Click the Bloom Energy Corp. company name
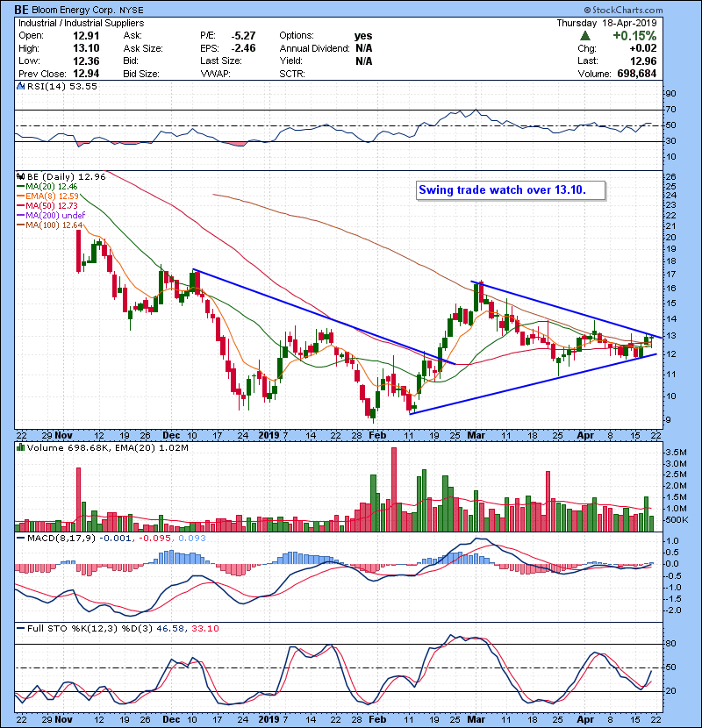Screen dimensions: 702x728 click(x=74, y=10)
